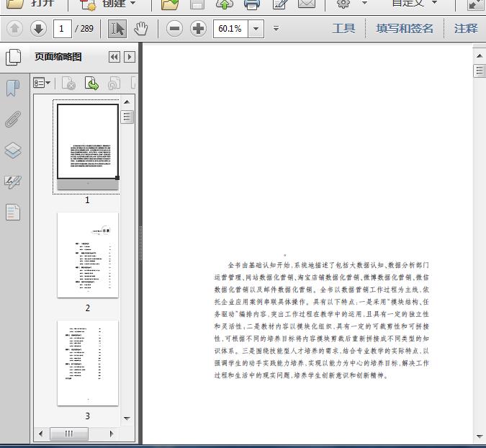This screenshot has height=448, width=486.
Task: Open the thumbnail options menu dropdown
Action: pos(42,83)
